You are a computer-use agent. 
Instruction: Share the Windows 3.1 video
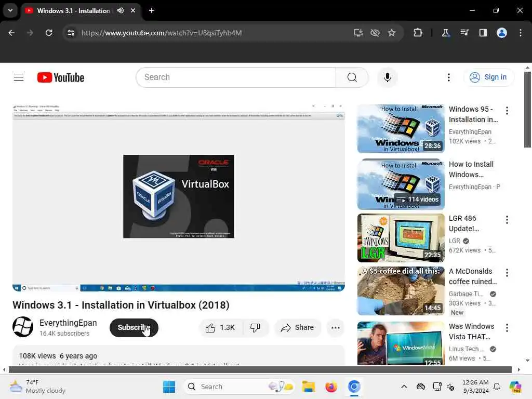click(x=298, y=328)
